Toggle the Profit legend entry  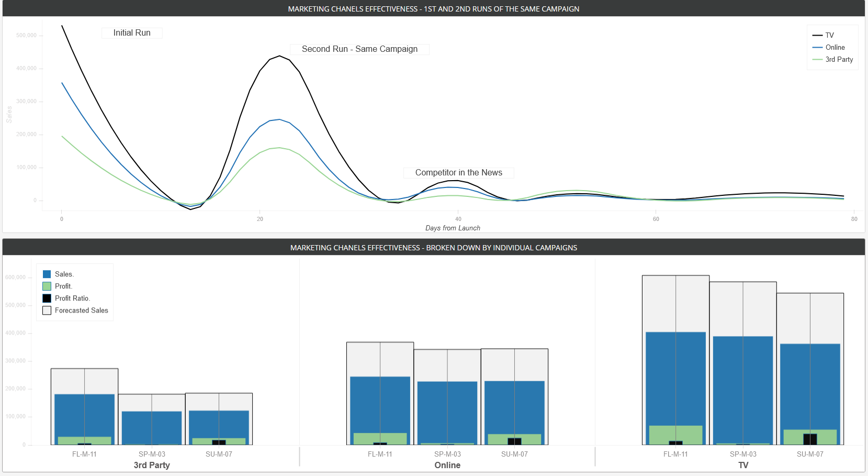coord(58,286)
